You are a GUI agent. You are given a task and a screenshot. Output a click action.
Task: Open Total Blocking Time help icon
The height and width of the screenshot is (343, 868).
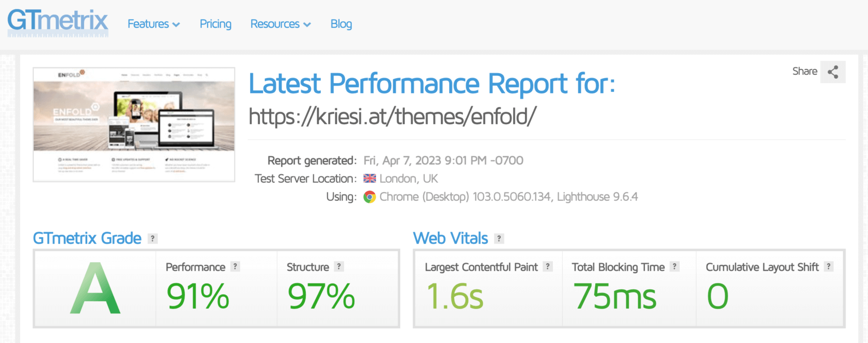tap(674, 266)
